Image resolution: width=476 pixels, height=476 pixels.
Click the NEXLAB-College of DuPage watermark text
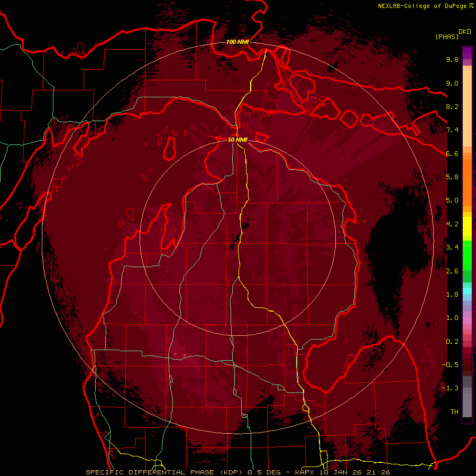point(425,6)
